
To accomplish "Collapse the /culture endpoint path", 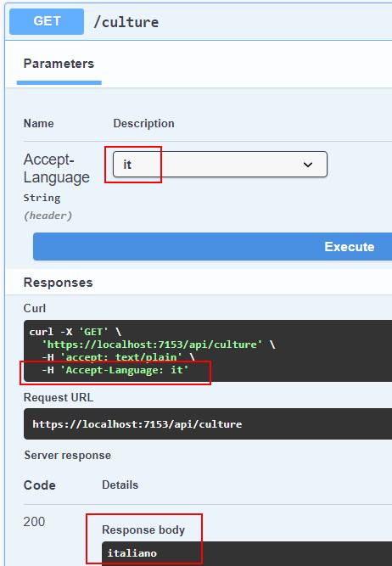I will click(126, 22).
